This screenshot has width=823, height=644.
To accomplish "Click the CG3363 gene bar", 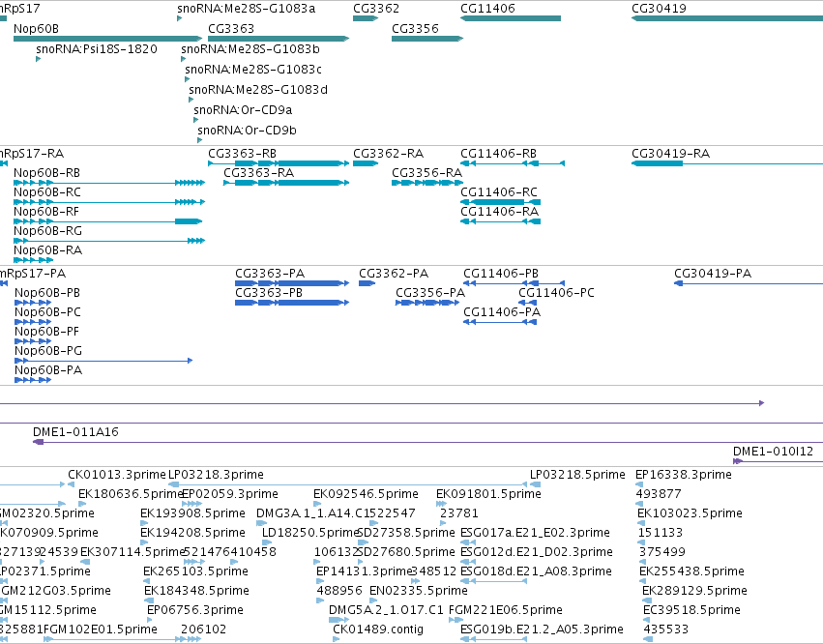I will (279, 39).
